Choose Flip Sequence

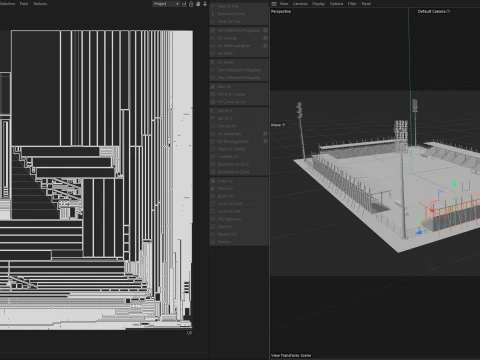[239, 219]
